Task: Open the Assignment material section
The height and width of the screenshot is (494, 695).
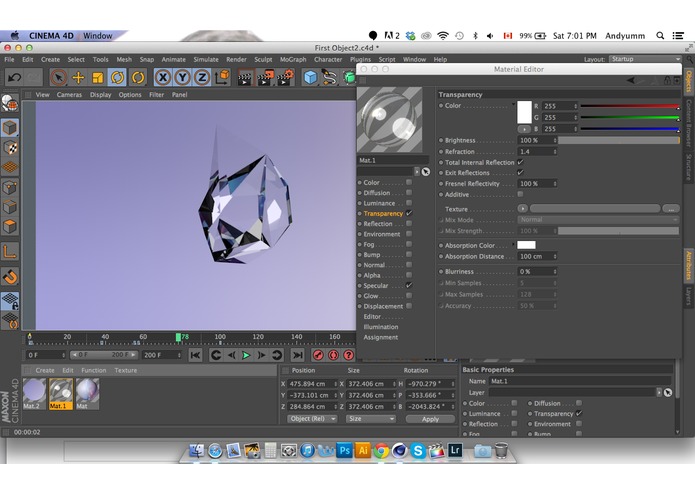Action: click(381, 337)
